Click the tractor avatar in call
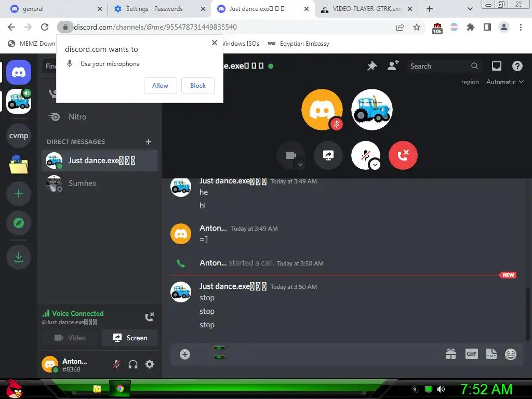Image resolution: width=532 pixels, height=399 pixels. tap(372, 110)
